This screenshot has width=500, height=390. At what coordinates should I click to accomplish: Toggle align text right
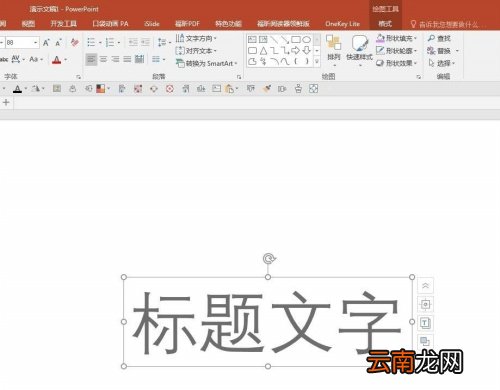point(115,59)
